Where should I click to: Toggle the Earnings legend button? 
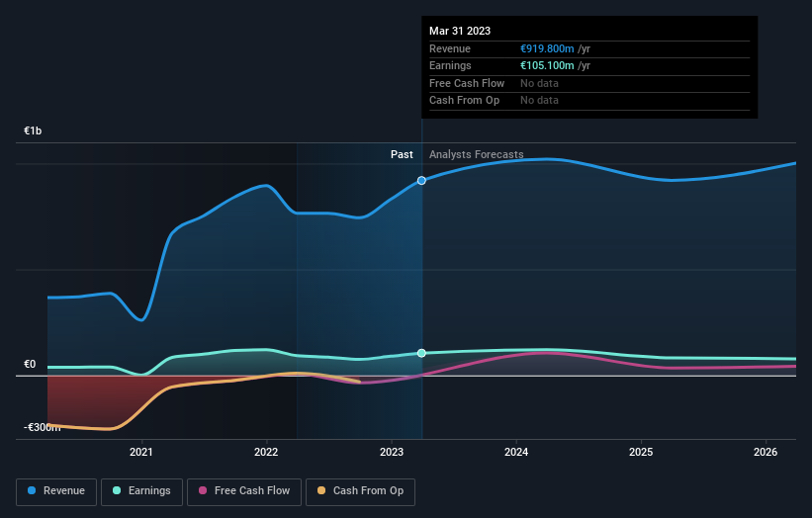[x=141, y=491]
